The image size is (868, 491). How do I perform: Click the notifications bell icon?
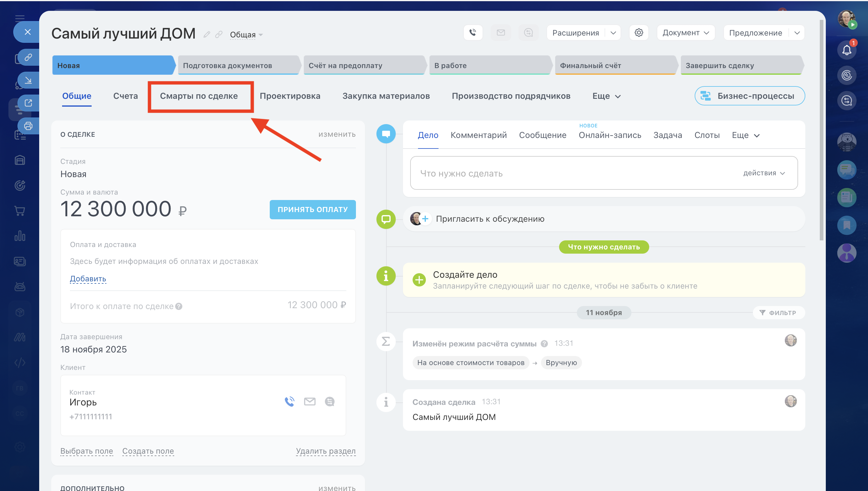click(846, 50)
